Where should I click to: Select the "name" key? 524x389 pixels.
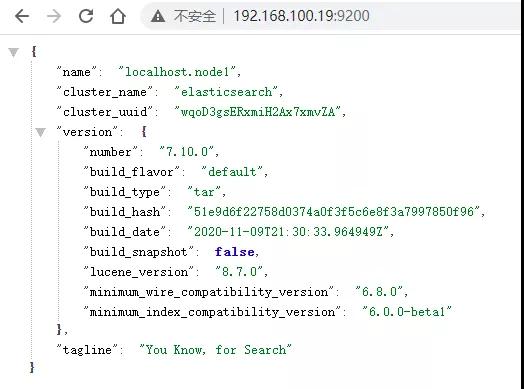(x=77, y=72)
